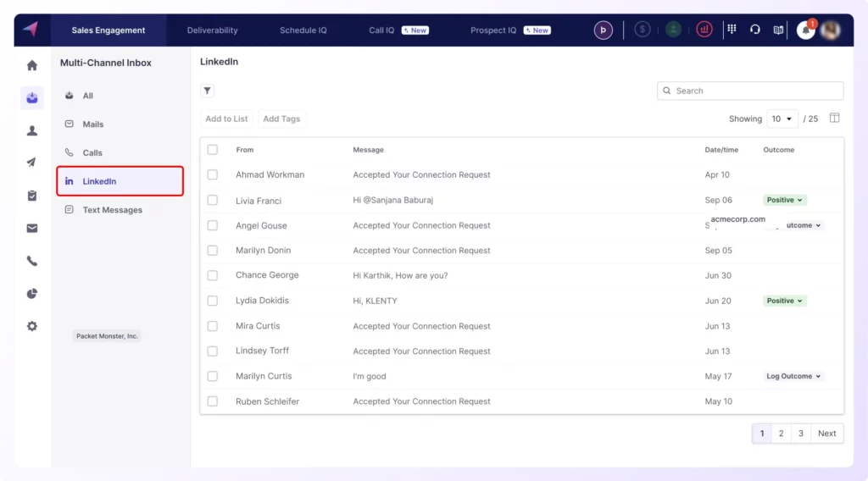
Task: Open the phone icon in left rail
Action: coord(32,261)
